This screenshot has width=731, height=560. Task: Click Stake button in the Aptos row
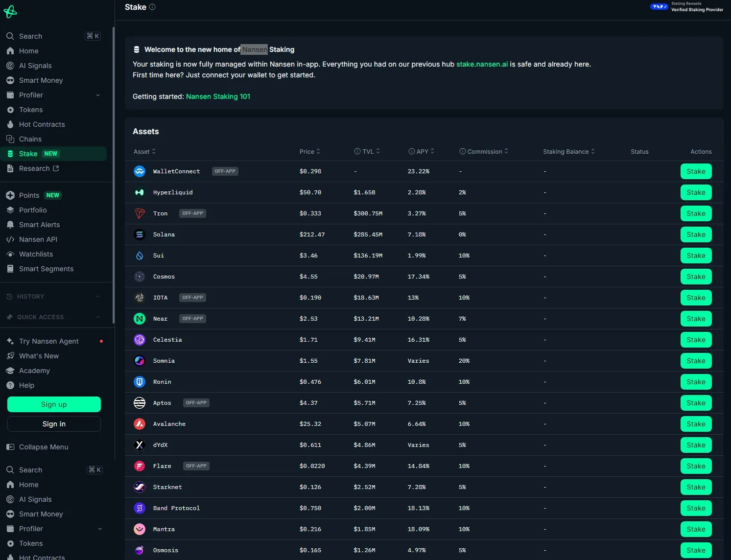696,403
